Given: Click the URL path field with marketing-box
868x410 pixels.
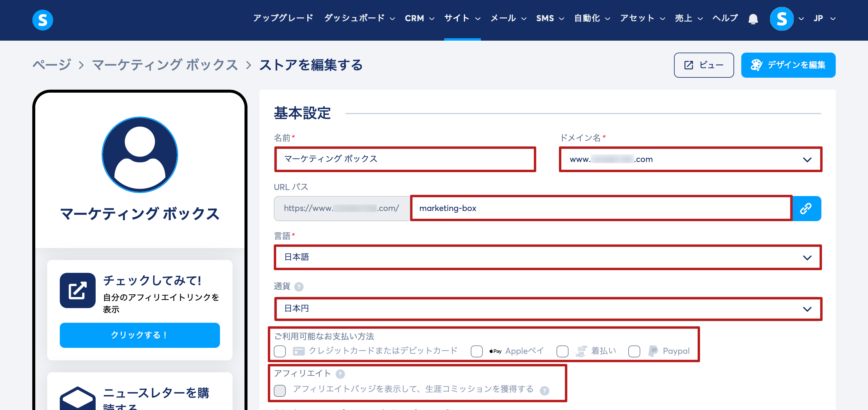Looking at the screenshot, I should tap(601, 209).
